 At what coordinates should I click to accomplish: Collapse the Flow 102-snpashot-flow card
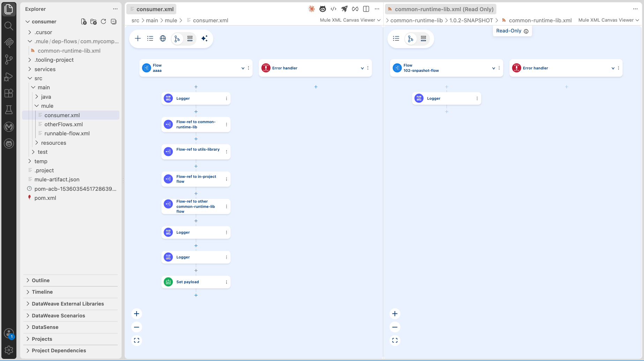coord(494,68)
